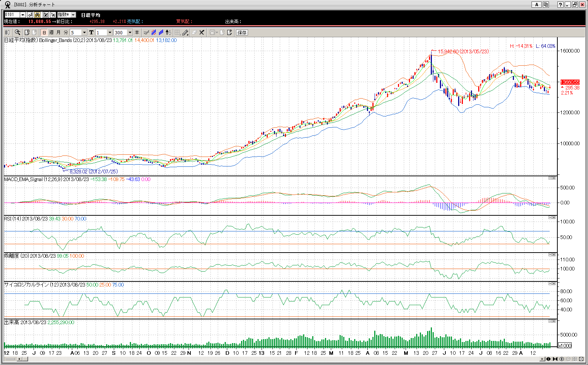Click the eraser tool icon
The height and width of the screenshot is (365, 588).
point(194,32)
